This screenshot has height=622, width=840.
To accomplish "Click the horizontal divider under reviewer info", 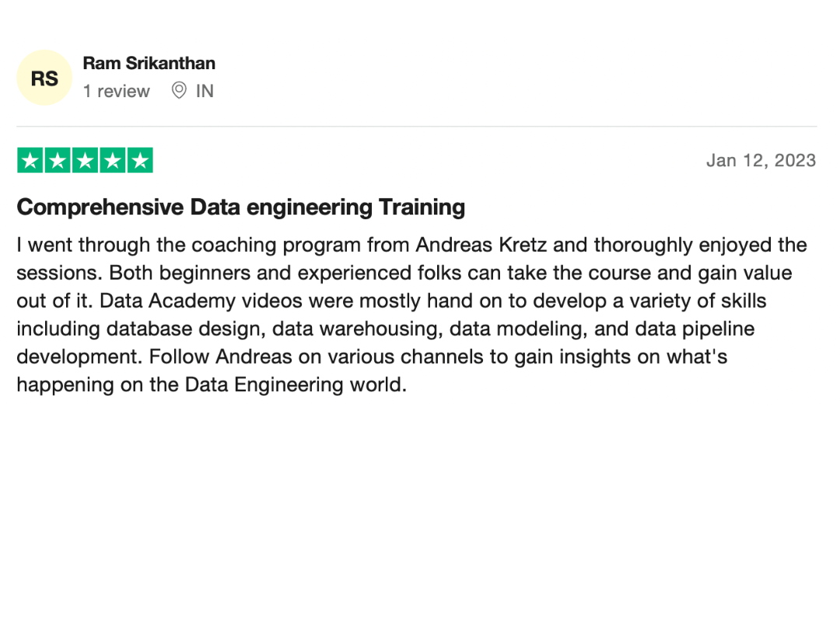I will click(x=417, y=127).
